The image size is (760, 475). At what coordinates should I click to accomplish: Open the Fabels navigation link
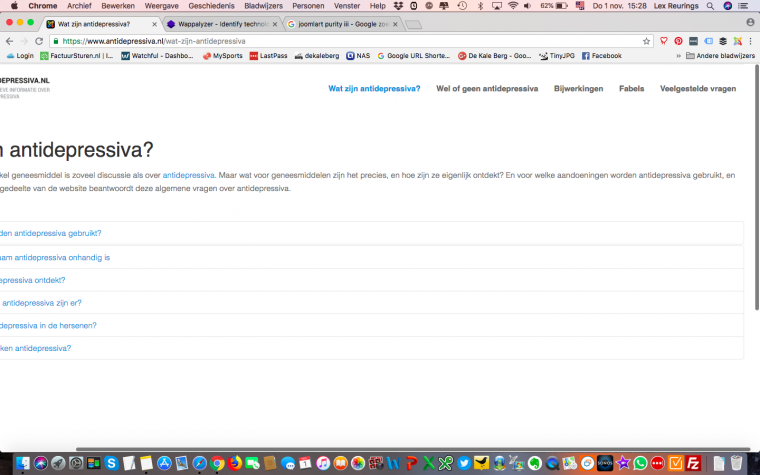tap(632, 88)
